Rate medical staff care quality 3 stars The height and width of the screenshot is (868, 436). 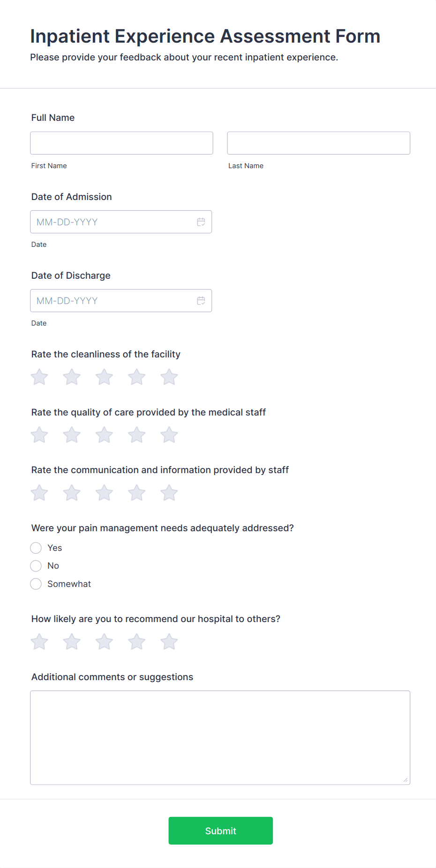click(104, 434)
